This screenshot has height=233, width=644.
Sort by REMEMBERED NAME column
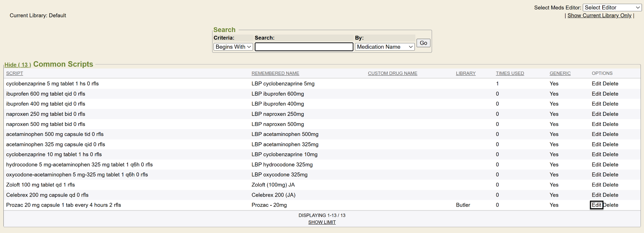tap(275, 73)
